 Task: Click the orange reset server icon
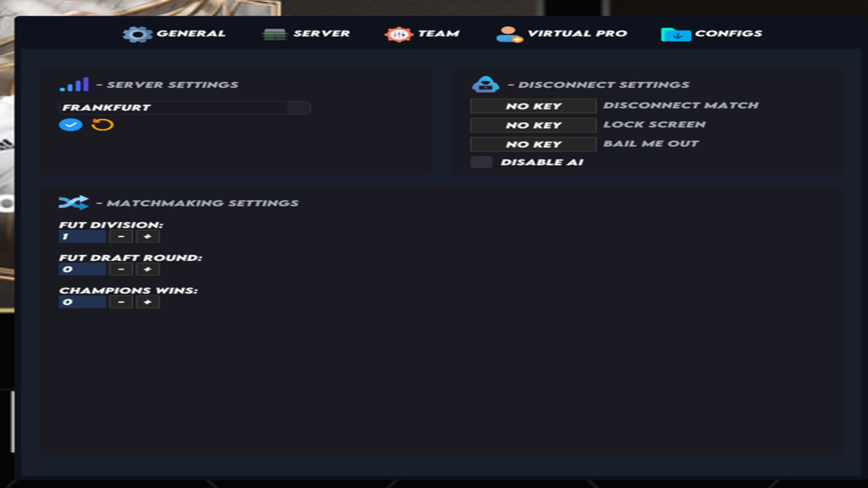click(x=103, y=125)
